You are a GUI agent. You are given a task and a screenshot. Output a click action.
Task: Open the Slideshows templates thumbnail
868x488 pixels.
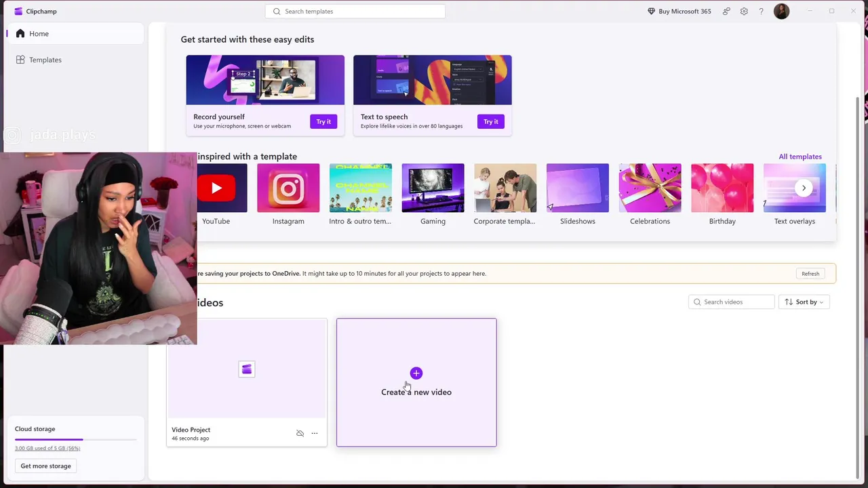(578, 188)
